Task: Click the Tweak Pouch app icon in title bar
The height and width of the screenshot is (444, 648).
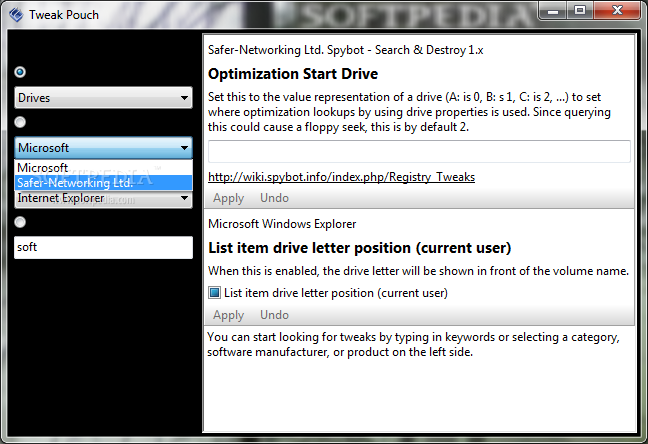Action: coord(16,15)
